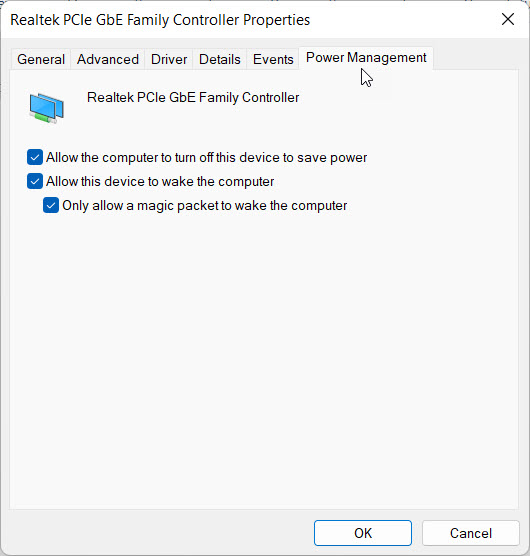Click the Cancel button
This screenshot has width=530, height=556.
tap(471, 533)
